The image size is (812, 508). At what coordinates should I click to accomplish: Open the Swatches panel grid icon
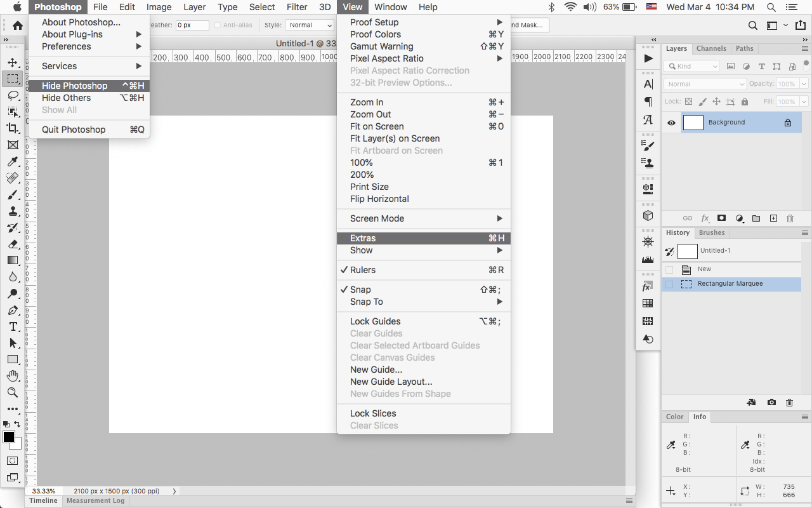pyautogui.click(x=648, y=304)
